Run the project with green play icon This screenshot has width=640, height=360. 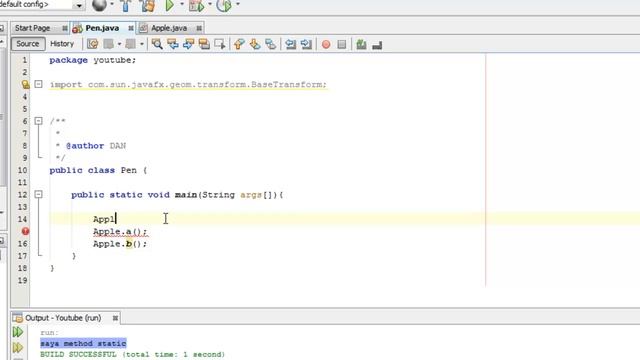click(x=170, y=6)
